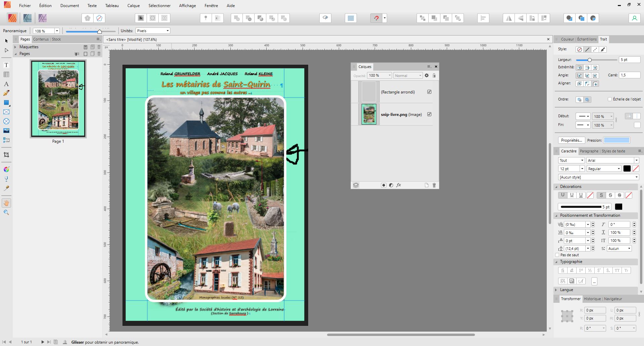Switch to the Échantillons tab
Viewport: 644px width, 346px height.
pyautogui.click(x=587, y=39)
